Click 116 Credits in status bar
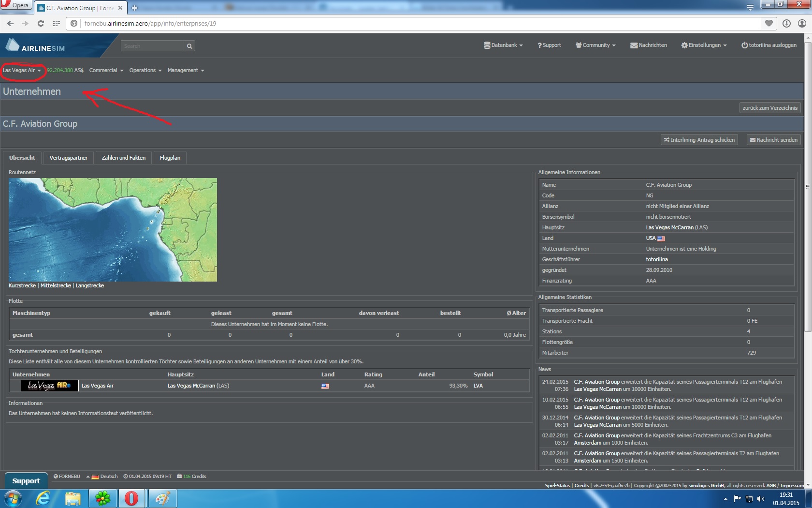Viewport: 812px width, 508px height. pyautogui.click(x=192, y=477)
